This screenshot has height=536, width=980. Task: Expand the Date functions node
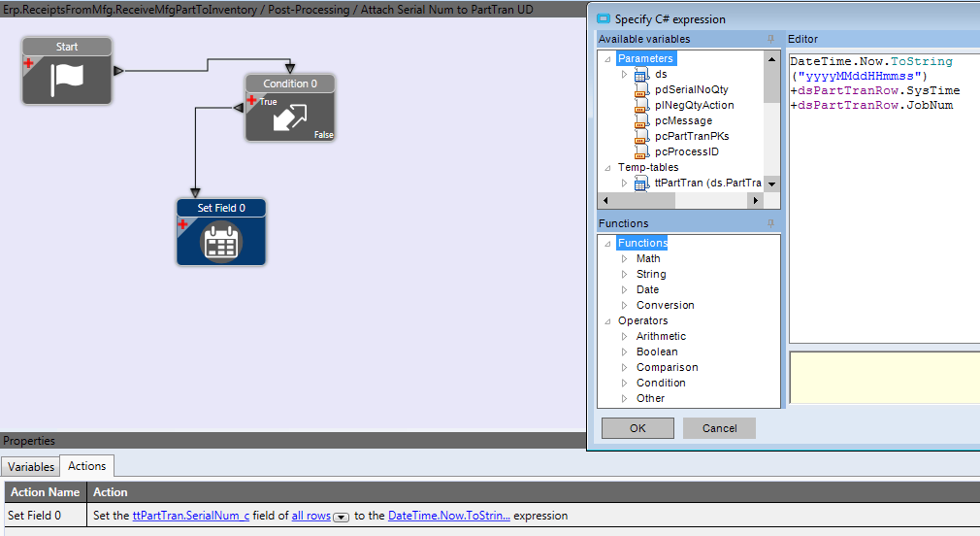tap(624, 289)
